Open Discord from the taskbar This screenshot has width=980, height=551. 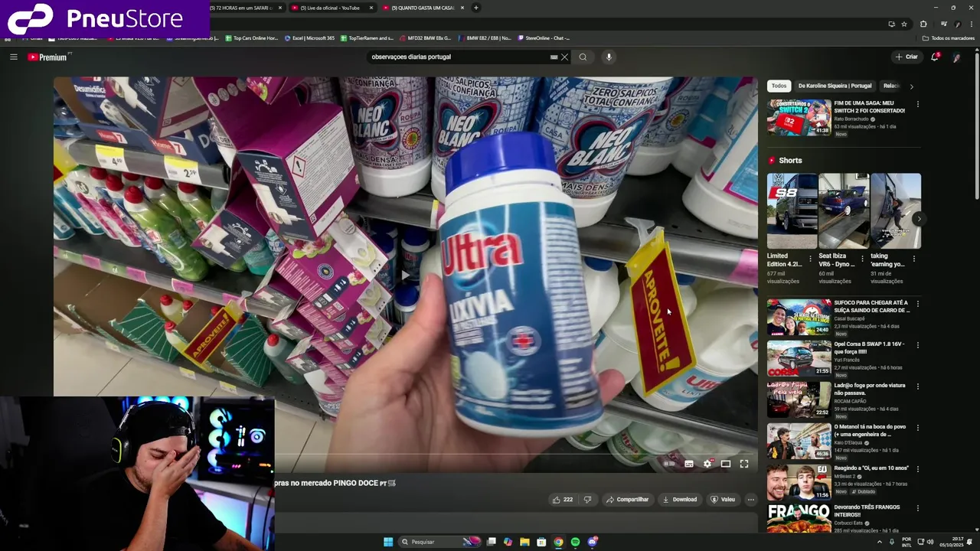(592, 542)
